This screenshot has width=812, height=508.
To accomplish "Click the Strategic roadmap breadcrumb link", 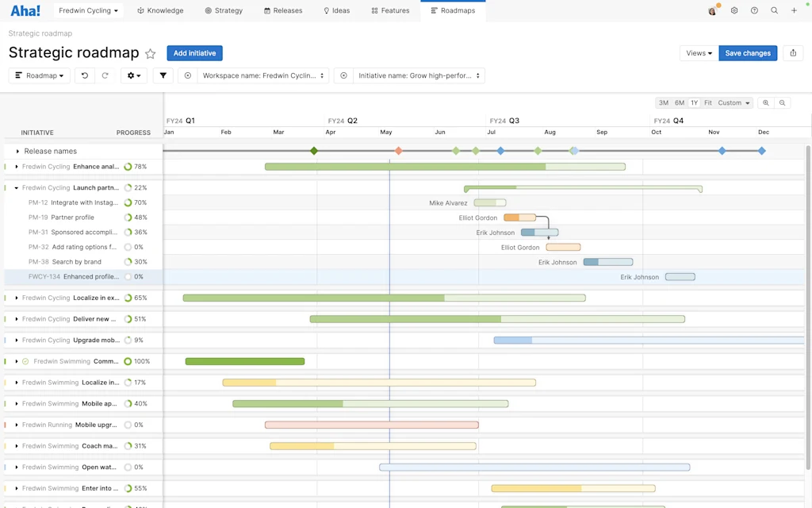I will tap(40, 33).
